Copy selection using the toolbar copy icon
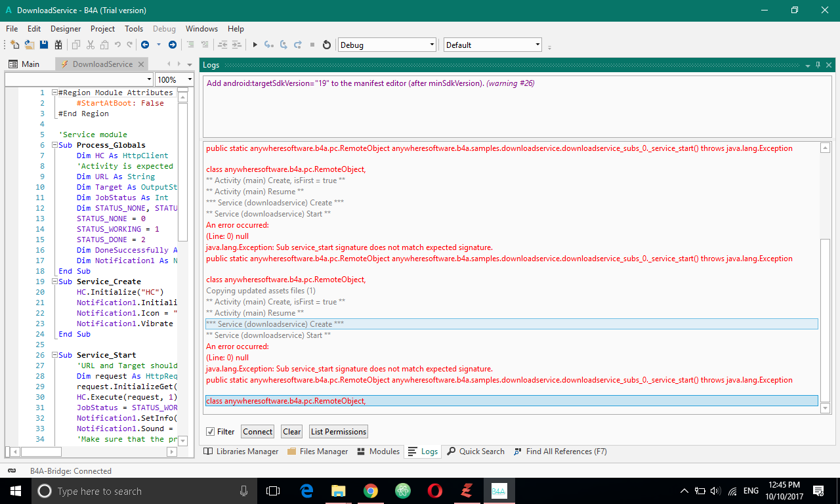 (x=76, y=45)
